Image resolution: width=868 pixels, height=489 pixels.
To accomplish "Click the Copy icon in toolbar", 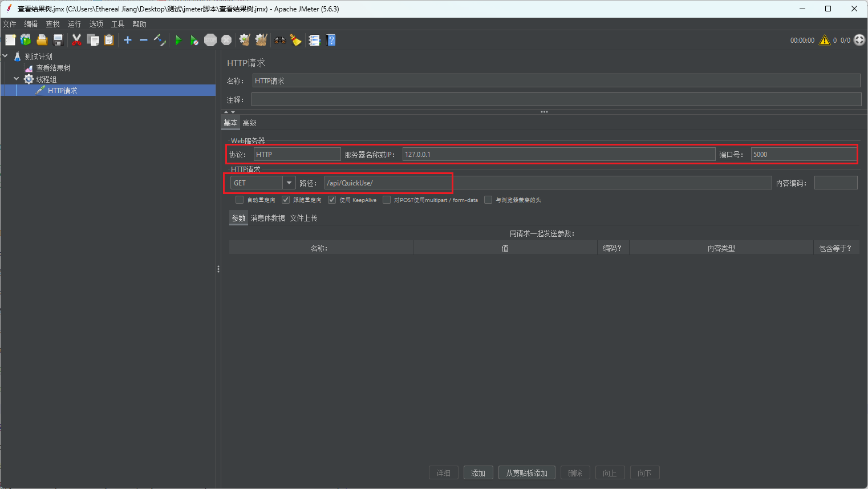I will click(93, 40).
